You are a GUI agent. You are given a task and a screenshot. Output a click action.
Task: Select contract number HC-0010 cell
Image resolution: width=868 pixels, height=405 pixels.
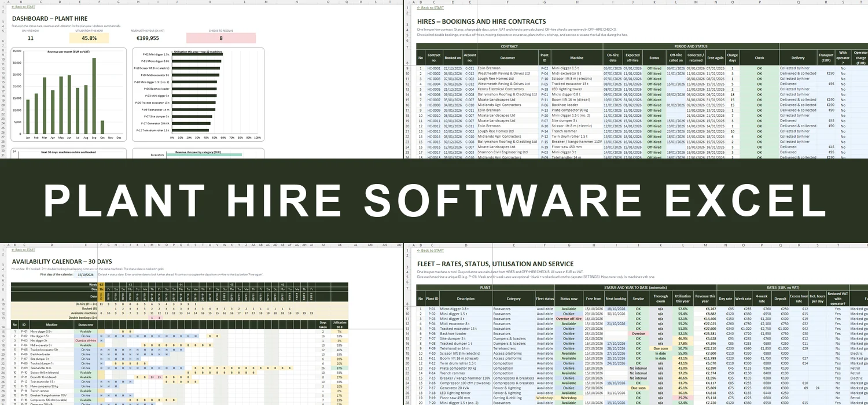click(x=433, y=115)
